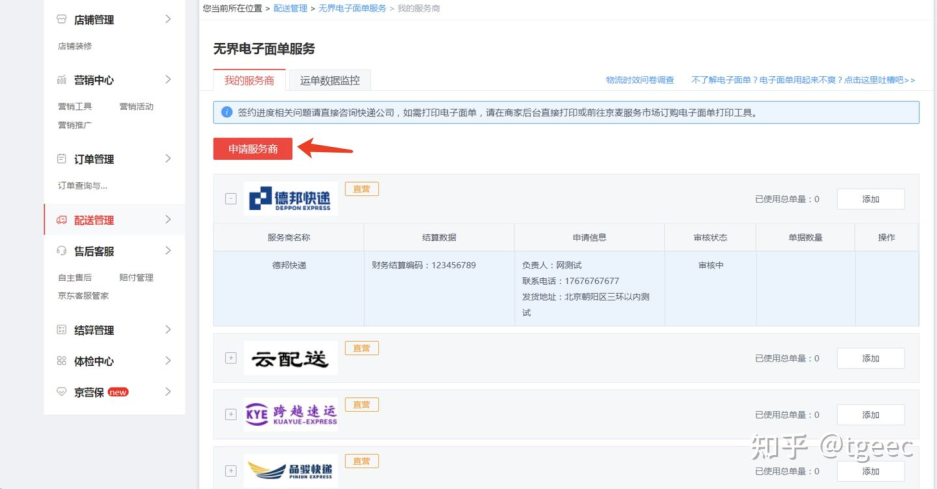Click the 售后客服 headset icon
The width and height of the screenshot is (937, 489).
62,251
